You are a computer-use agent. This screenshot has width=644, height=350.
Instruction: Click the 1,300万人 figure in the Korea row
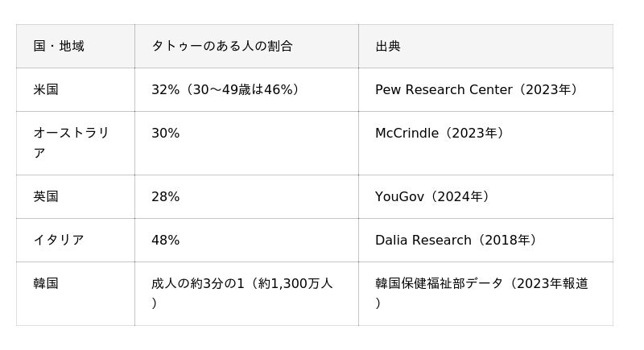pyautogui.click(x=302, y=283)
